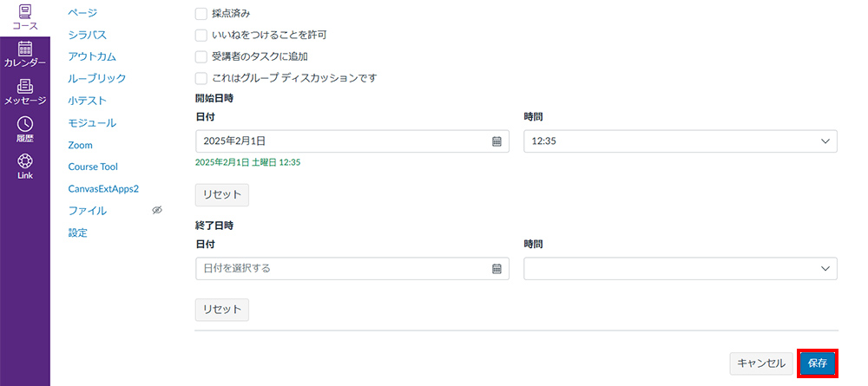Tick これはグループ ディスカッションです checkbox
Image resolution: width=868 pixels, height=386 pixels.
(201, 78)
